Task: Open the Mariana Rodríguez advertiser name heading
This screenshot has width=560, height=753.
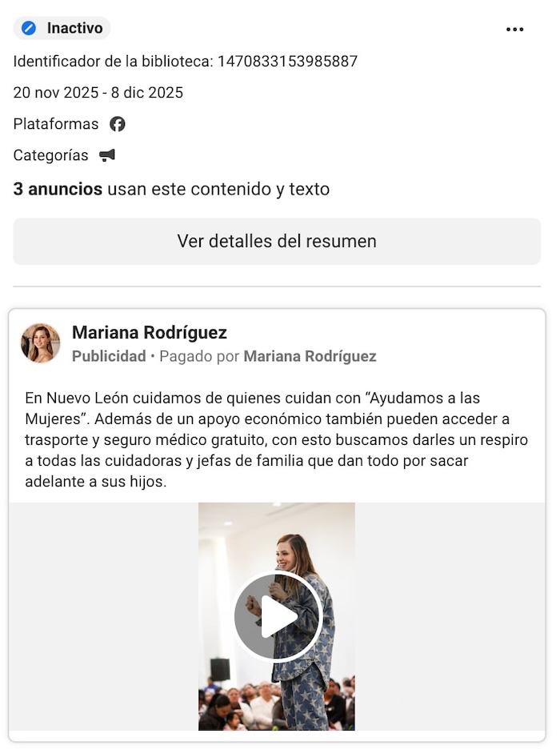Action: tap(150, 333)
